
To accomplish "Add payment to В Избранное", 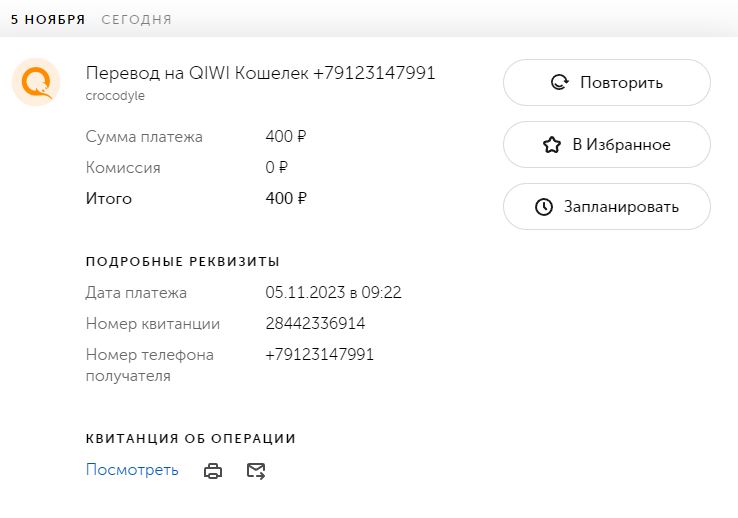I will [607, 144].
